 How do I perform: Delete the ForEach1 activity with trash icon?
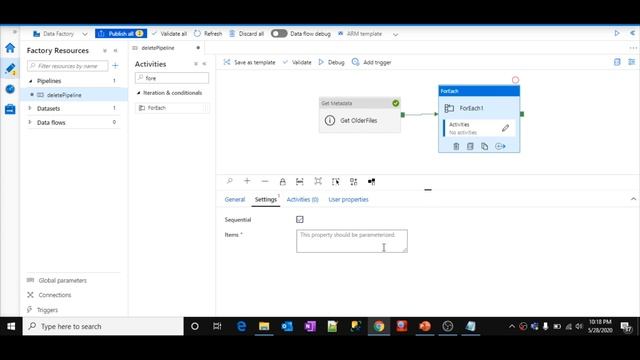click(456, 146)
